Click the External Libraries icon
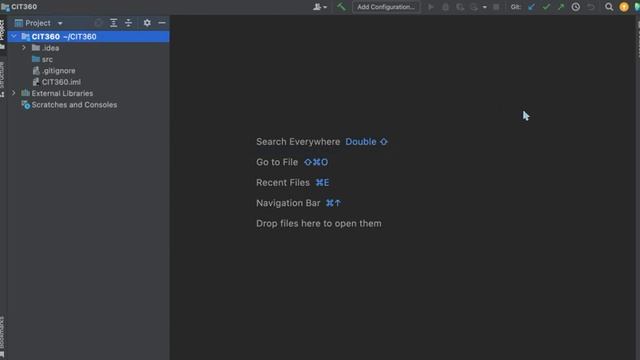The width and height of the screenshot is (640, 360). (26, 93)
